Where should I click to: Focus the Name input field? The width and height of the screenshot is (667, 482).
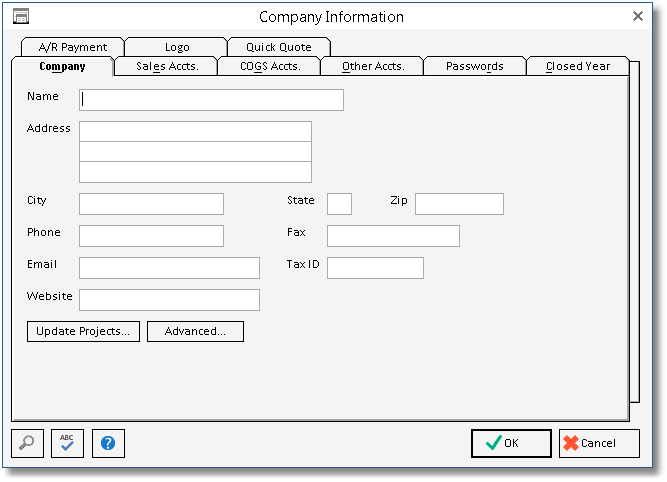point(211,100)
